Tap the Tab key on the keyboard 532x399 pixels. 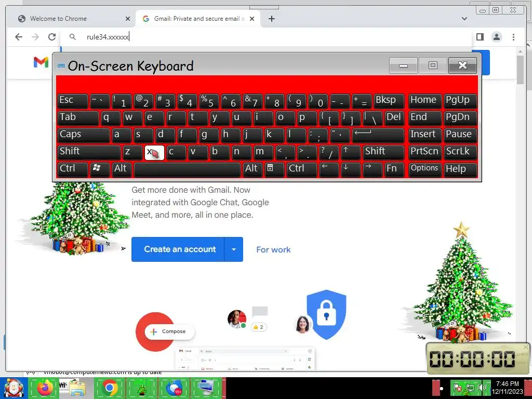coord(78,118)
